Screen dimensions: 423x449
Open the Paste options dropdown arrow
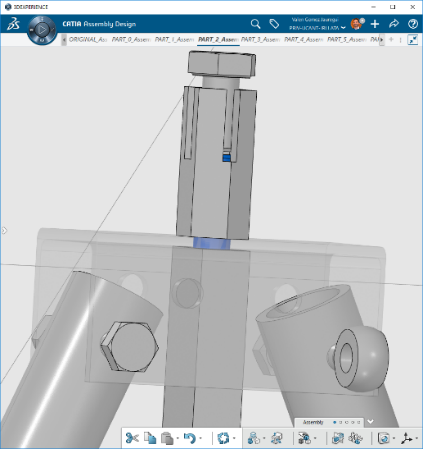click(x=178, y=438)
